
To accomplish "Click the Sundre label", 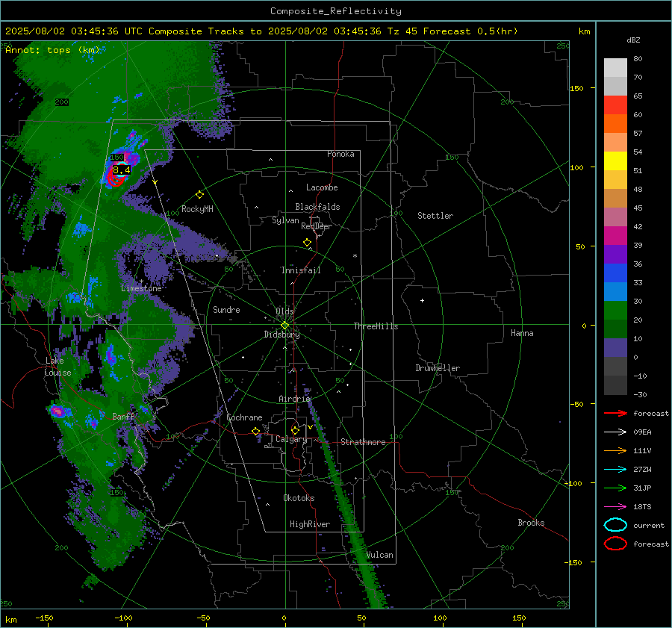I will tap(226, 309).
